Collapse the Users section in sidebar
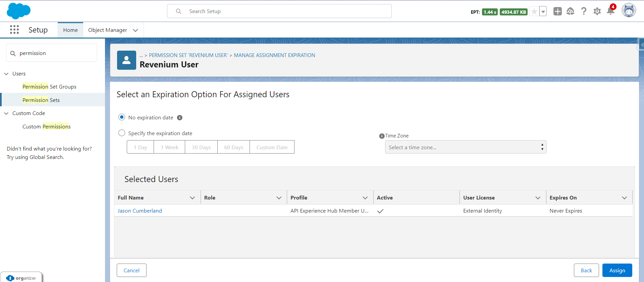The height and width of the screenshot is (282, 644). tap(6, 74)
